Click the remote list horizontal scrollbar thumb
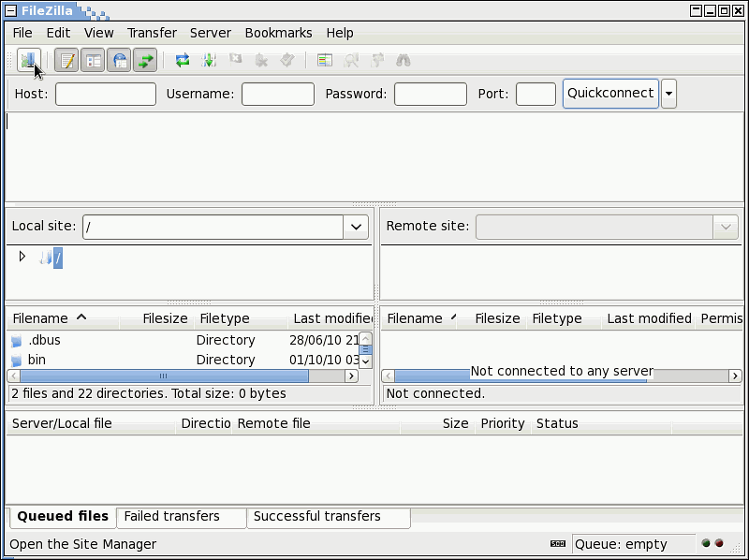The width and height of the screenshot is (749, 560). click(x=521, y=376)
